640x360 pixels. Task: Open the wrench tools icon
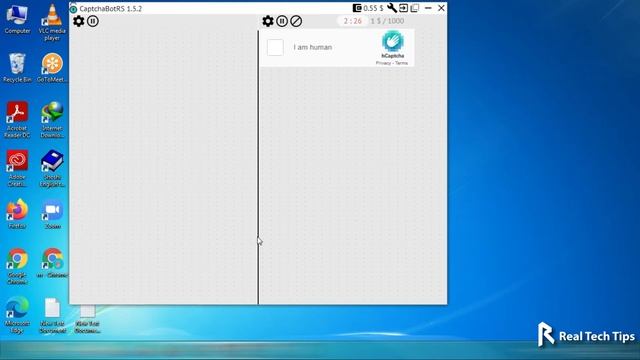click(x=391, y=8)
